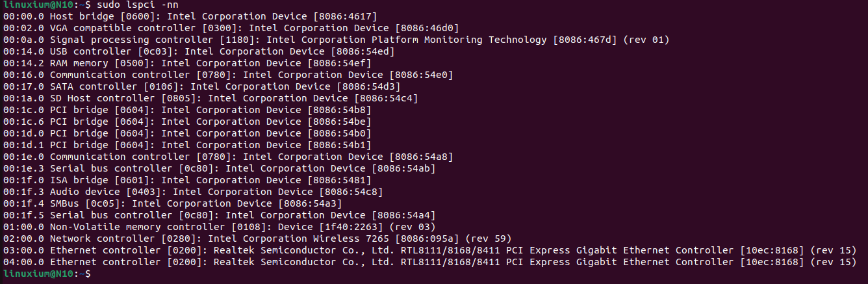Select the Host bridge [0600] line

[x=190, y=16]
